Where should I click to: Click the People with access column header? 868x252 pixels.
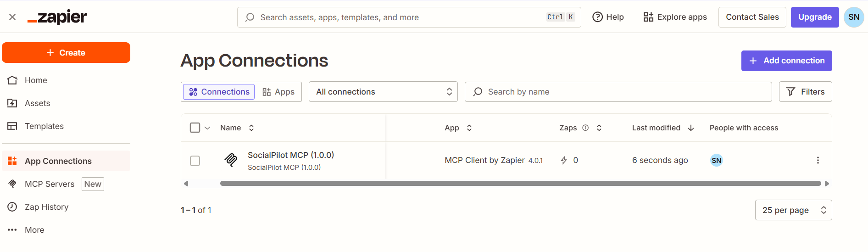pyautogui.click(x=744, y=128)
